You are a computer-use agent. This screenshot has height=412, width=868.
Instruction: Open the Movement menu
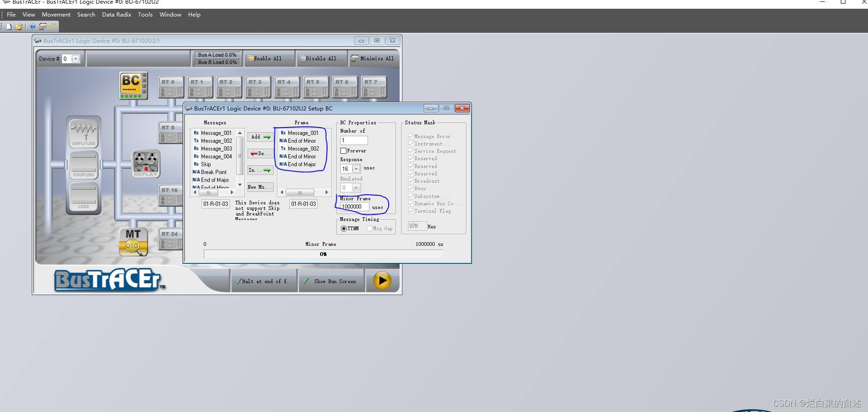(56, 15)
